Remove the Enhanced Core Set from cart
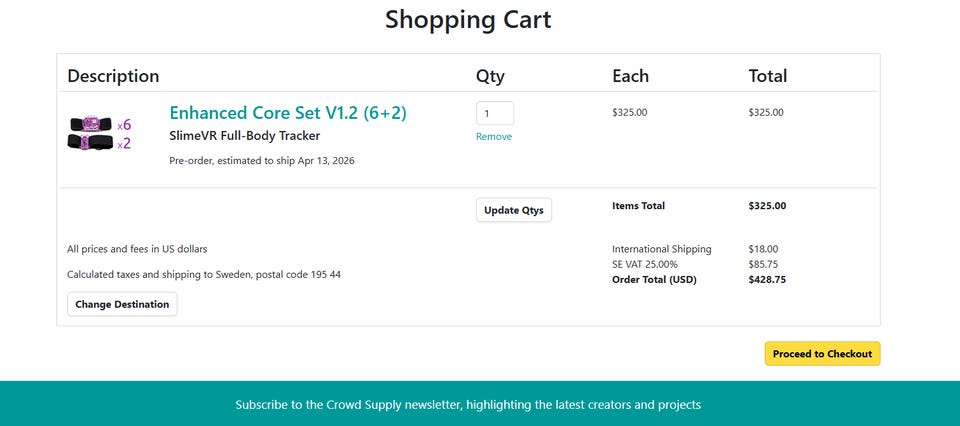The image size is (960, 426). pyautogui.click(x=493, y=137)
